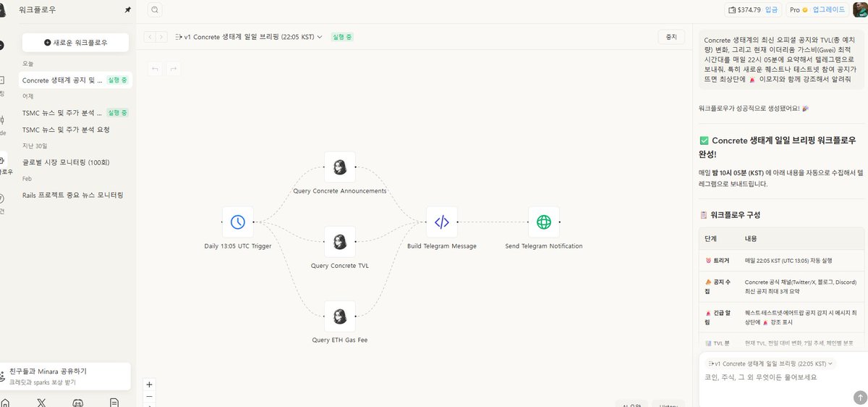Select the Daily 13:05 UTC Trigger clock node
Image resolution: width=868 pixels, height=407 pixels.
coord(238,222)
